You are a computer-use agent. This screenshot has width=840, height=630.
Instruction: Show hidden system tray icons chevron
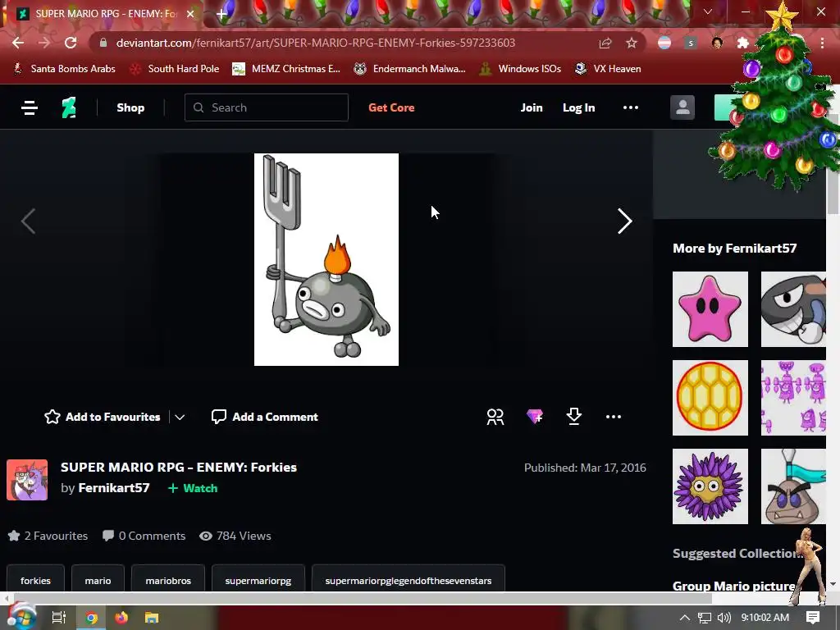pyautogui.click(x=685, y=618)
